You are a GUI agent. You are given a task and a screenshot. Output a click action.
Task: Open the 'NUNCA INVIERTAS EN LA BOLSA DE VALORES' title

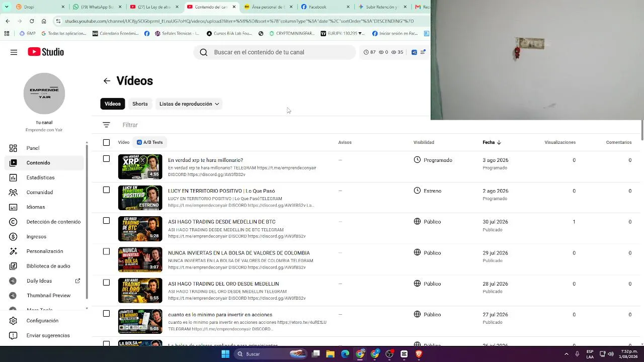point(239,253)
